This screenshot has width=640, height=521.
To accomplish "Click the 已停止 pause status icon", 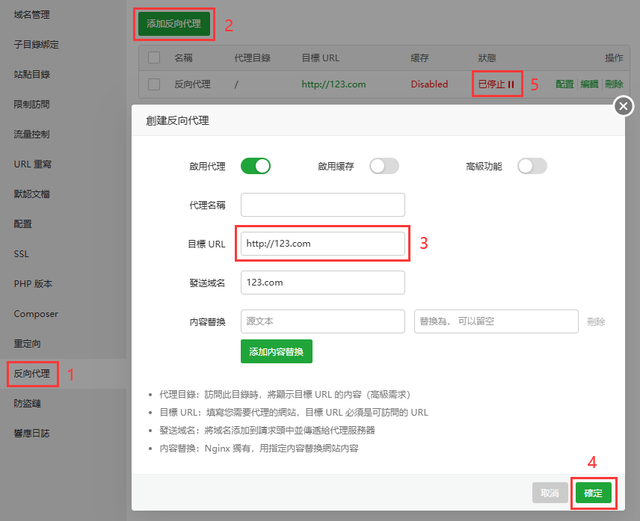I will [x=511, y=85].
